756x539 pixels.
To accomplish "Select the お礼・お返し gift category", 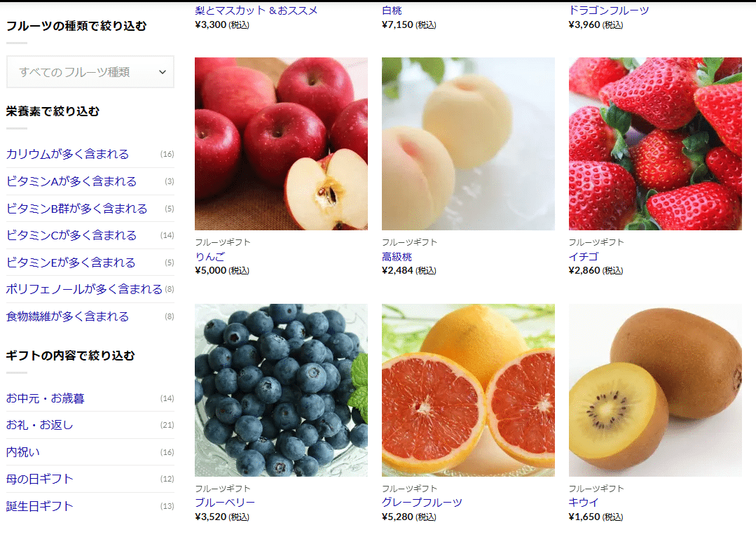I will [39, 425].
